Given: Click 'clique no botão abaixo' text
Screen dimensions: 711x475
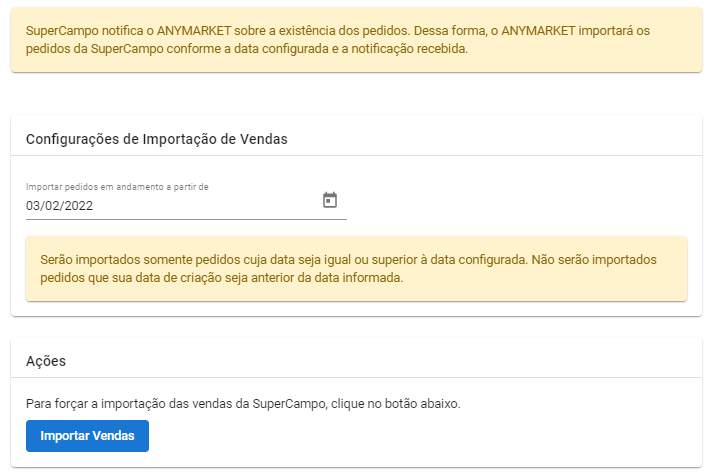Looking at the screenshot, I should tap(395, 403).
